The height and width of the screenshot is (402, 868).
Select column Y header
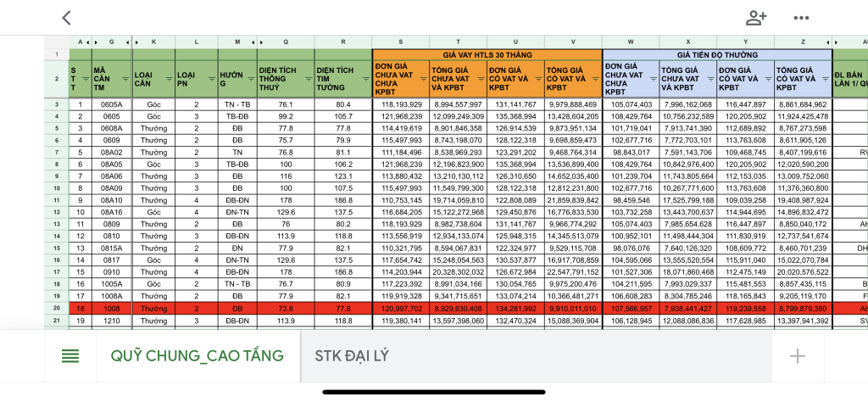click(746, 42)
